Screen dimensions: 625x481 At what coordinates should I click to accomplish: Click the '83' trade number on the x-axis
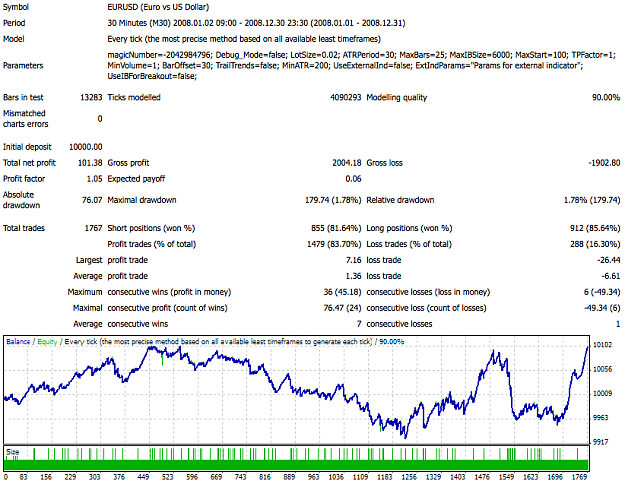pos(23,477)
